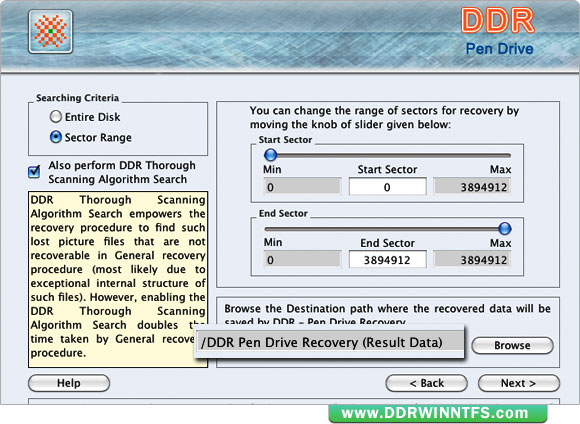Click the End Sector Min field showing 0

coord(302,260)
